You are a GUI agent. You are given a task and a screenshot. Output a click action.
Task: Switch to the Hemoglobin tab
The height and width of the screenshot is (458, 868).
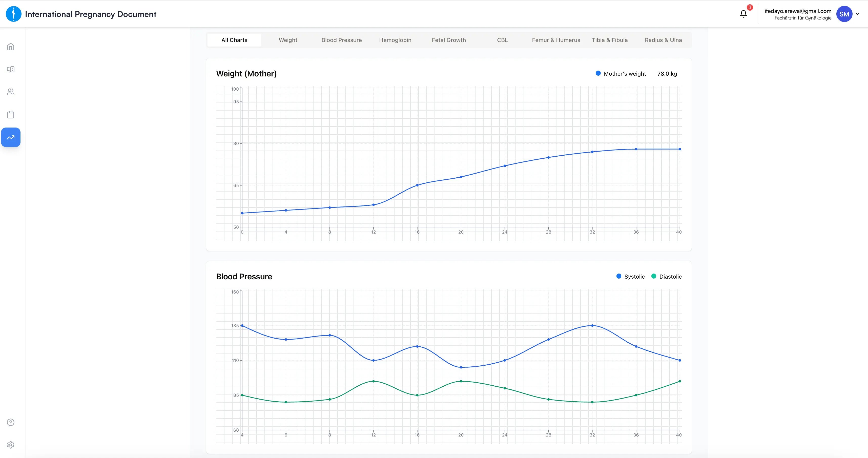tap(395, 40)
